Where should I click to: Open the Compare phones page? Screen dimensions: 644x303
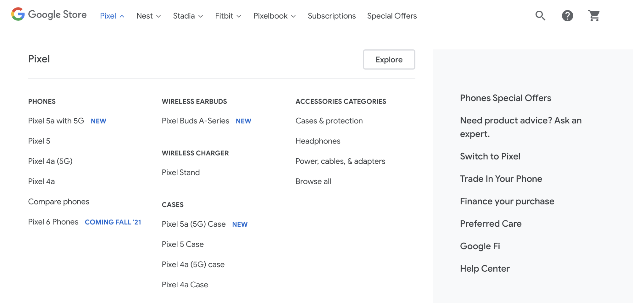click(58, 201)
